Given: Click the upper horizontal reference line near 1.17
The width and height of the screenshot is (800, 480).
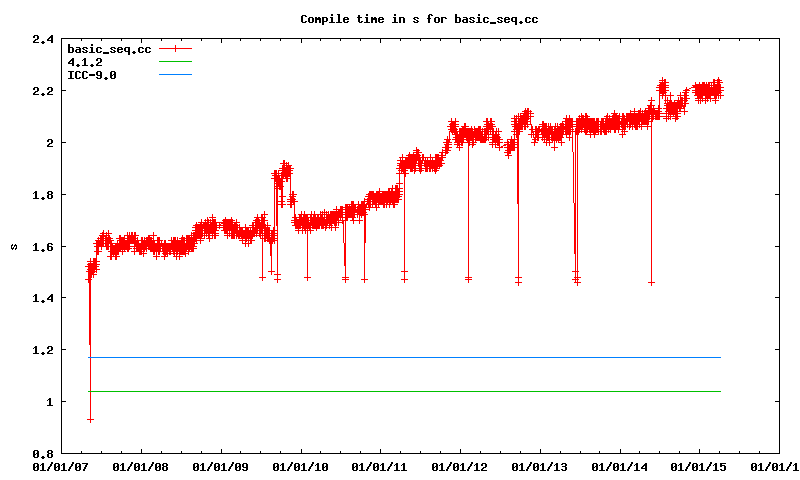Looking at the screenshot, I should [400, 357].
